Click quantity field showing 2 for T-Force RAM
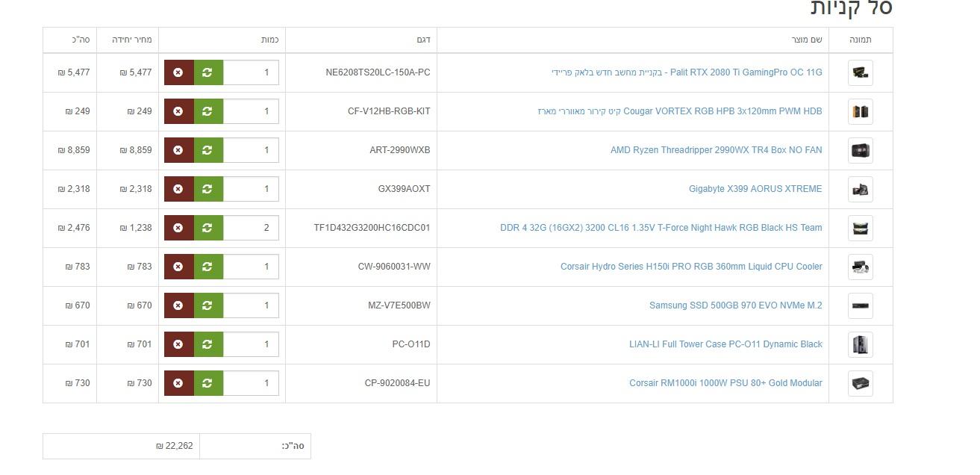Viewport: 980px width, 475px height. pyautogui.click(x=251, y=228)
